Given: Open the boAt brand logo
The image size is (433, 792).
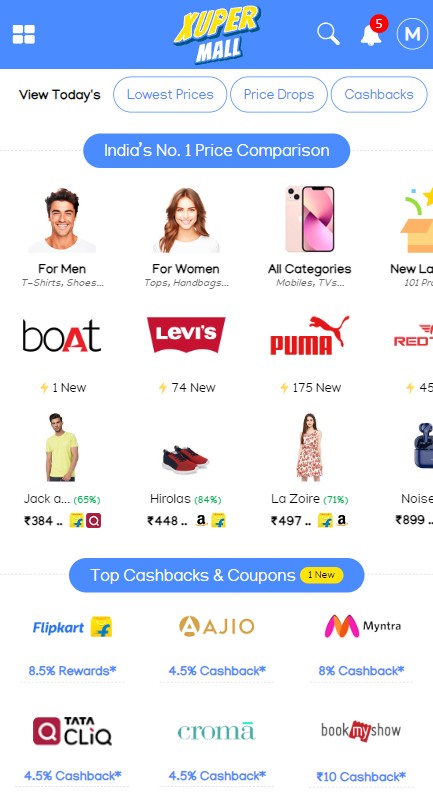Looking at the screenshot, I should (62, 335).
